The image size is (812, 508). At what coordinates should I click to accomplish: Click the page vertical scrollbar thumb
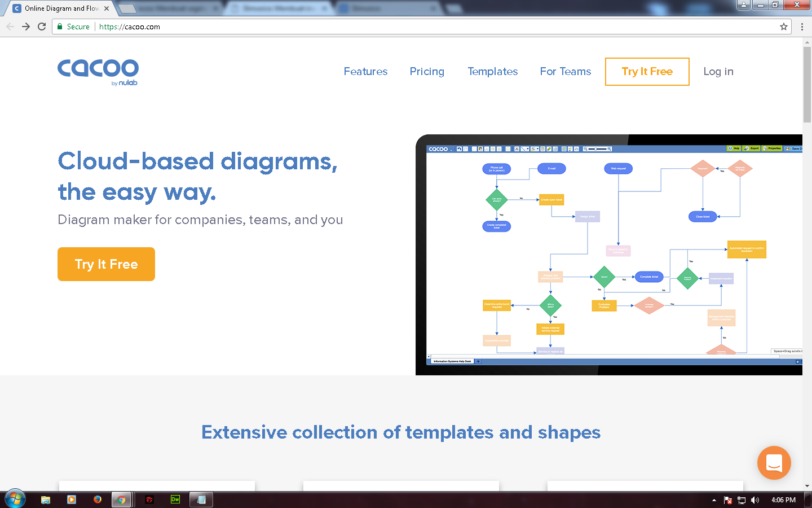pos(807,85)
